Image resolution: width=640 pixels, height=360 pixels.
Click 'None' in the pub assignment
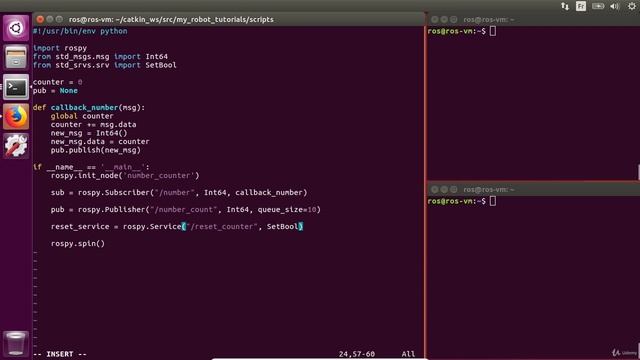coord(69,90)
